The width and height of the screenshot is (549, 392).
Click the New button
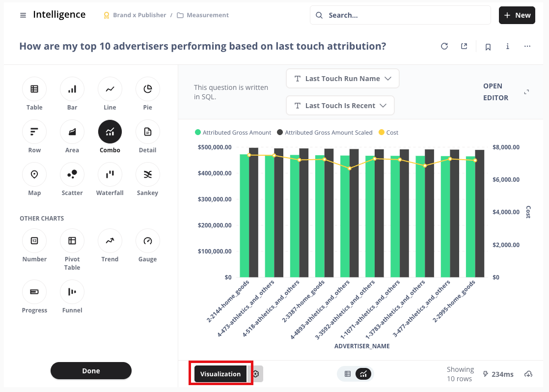point(517,15)
